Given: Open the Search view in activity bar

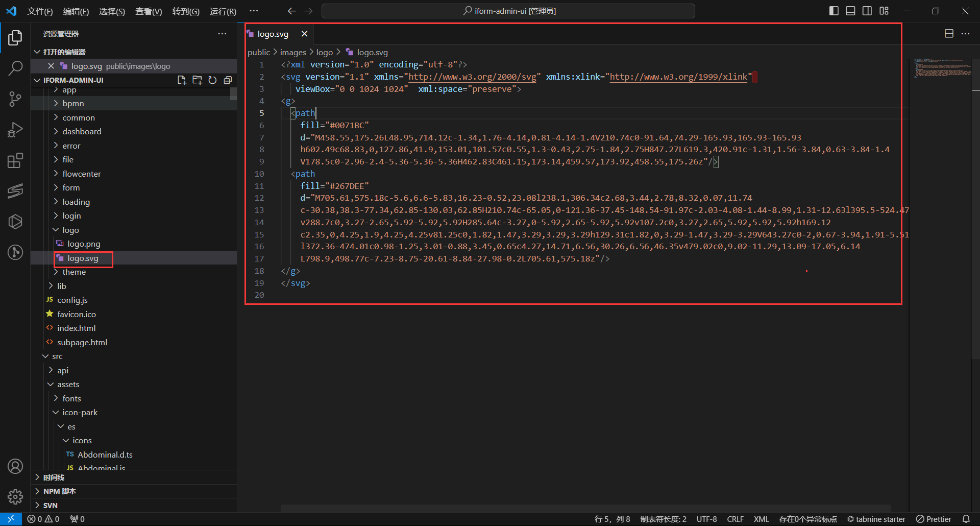Looking at the screenshot, I should pyautogui.click(x=15, y=68).
